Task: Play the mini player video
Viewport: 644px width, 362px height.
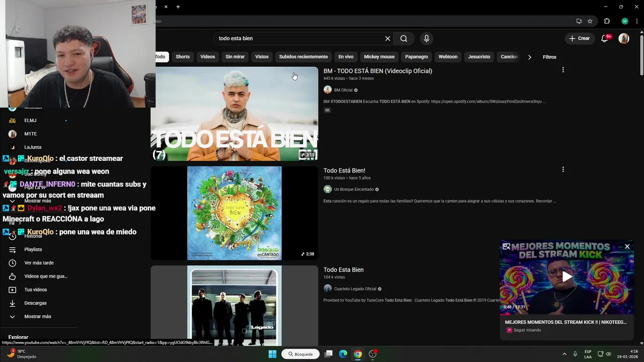Action: [567, 276]
